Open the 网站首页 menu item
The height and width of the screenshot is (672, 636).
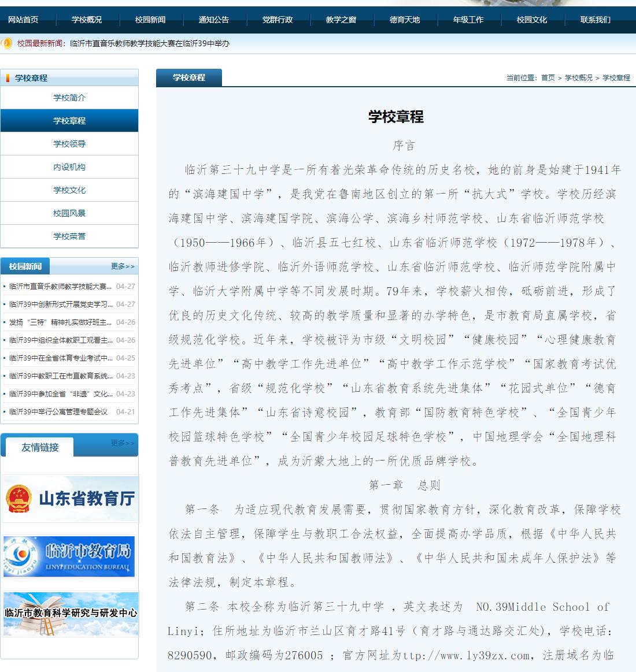click(x=23, y=19)
